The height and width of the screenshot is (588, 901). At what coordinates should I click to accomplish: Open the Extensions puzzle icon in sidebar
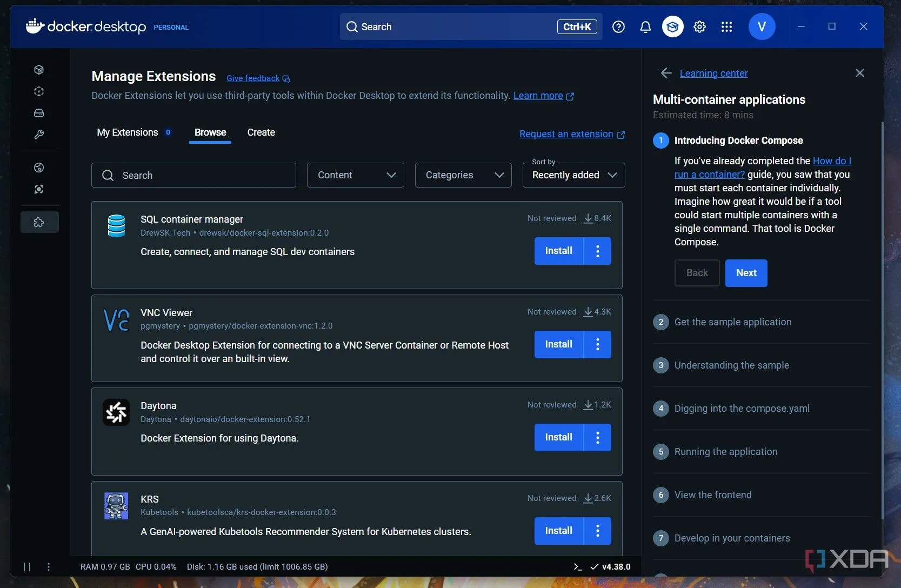[x=39, y=222]
